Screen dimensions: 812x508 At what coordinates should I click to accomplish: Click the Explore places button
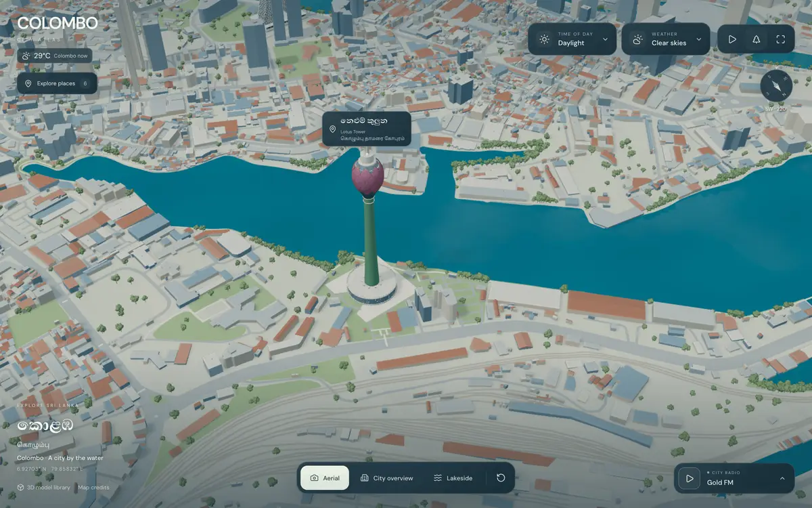57,83
